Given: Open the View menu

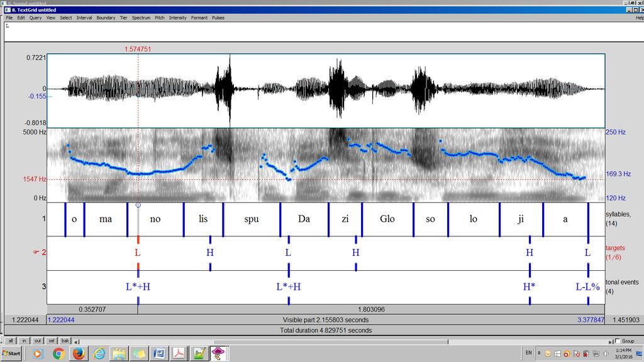Looking at the screenshot, I should click(50, 18).
